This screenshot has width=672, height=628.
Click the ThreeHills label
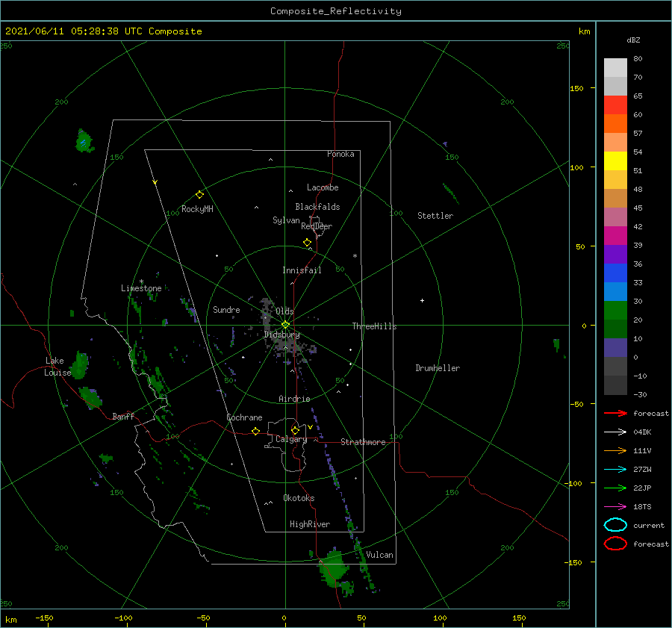(374, 326)
